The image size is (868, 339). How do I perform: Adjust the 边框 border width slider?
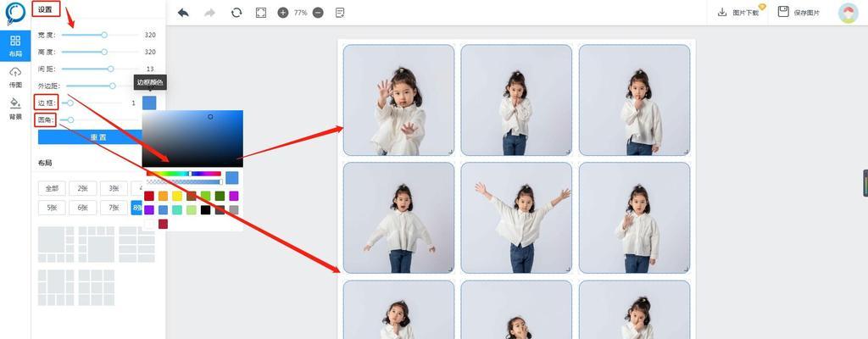[x=92, y=103]
